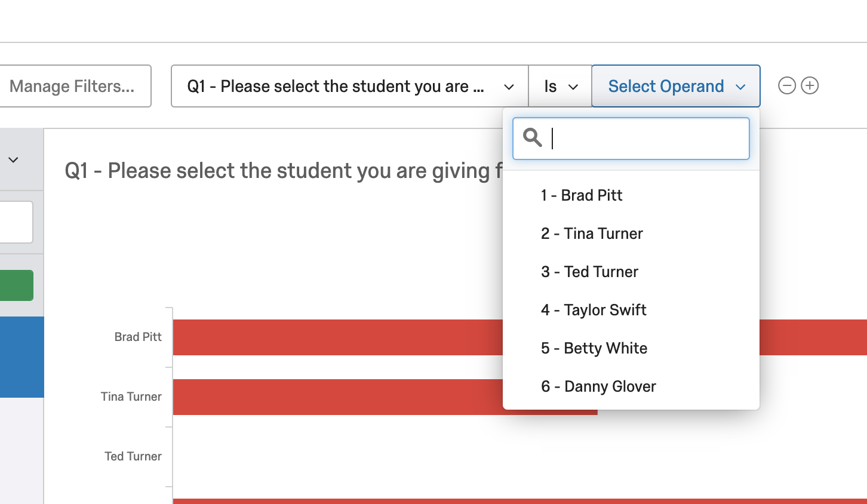The width and height of the screenshot is (867, 504).
Task: Click the magnifier icon in search box
Action: tap(532, 138)
